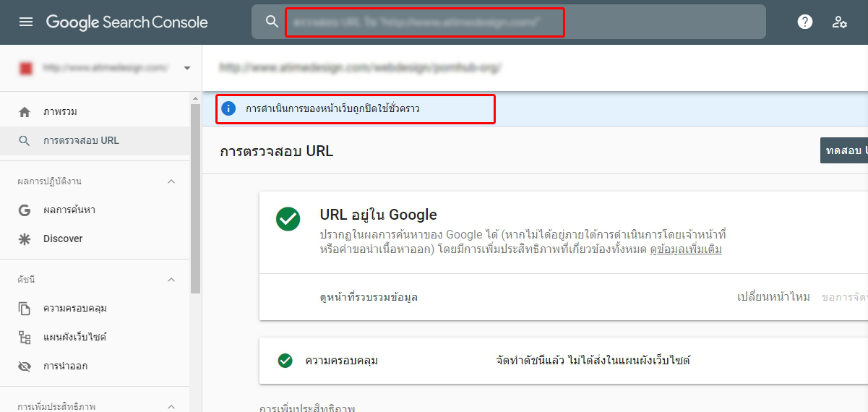The height and width of the screenshot is (412, 868).
Task: Collapse the การเพิ่มประสิทธิภาพ section chevron
Action: click(171, 405)
